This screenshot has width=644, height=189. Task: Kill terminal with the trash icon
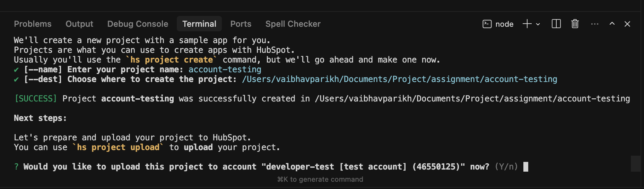coord(575,24)
